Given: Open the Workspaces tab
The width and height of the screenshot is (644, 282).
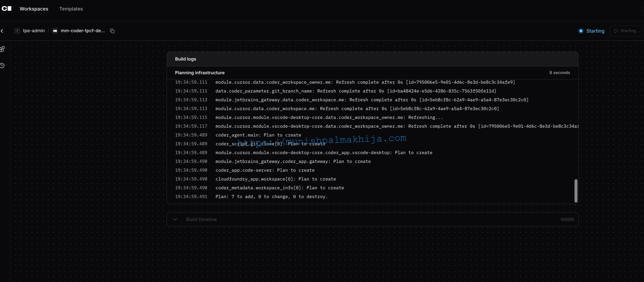Looking at the screenshot, I should pyautogui.click(x=34, y=9).
